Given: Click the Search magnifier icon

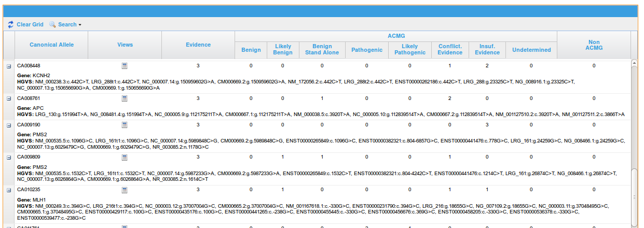Looking at the screenshot, I should coord(52,24).
